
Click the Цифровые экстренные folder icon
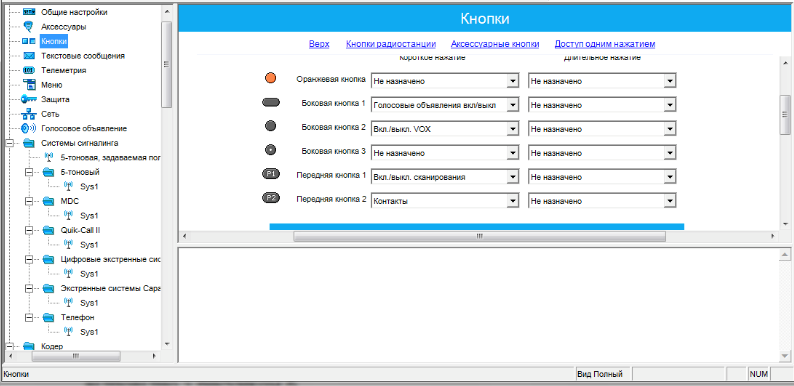point(49,259)
